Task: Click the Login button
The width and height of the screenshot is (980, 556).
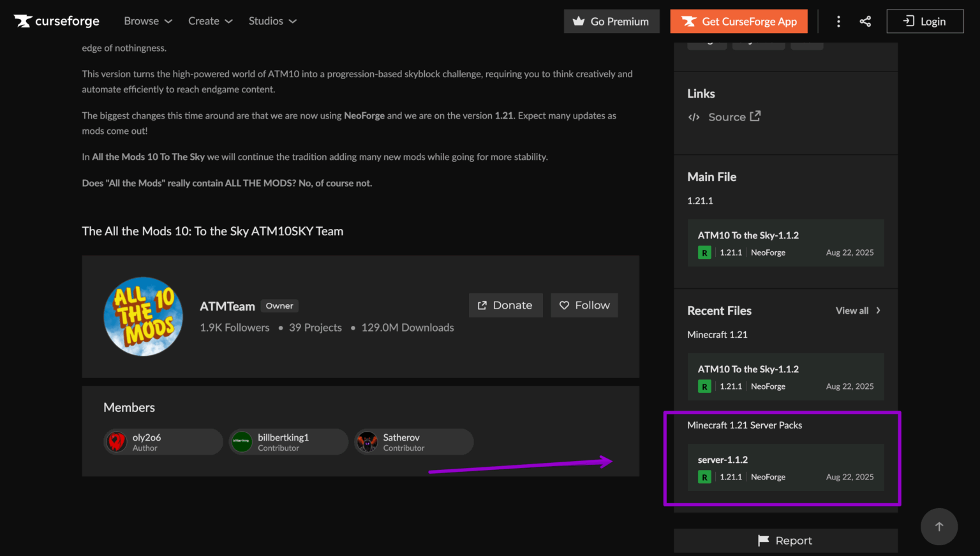Action: pyautogui.click(x=925, y=22)
